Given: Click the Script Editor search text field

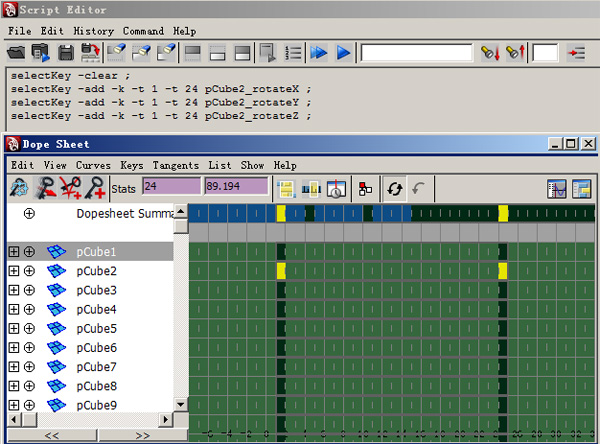Looking at the screenshot, I should (416, 52).
